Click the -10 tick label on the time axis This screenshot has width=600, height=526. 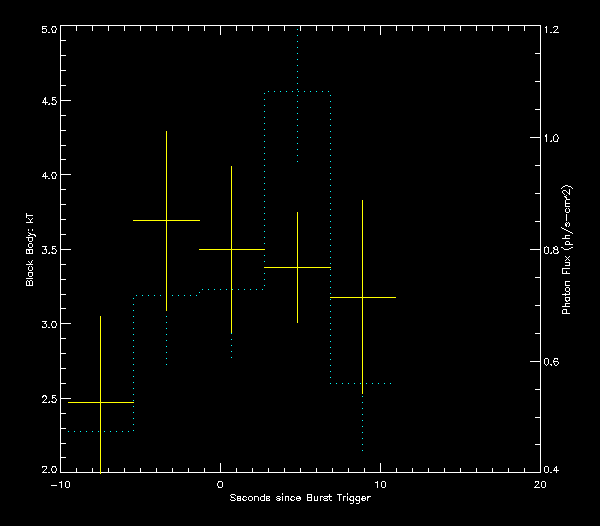tap(59, 483)
